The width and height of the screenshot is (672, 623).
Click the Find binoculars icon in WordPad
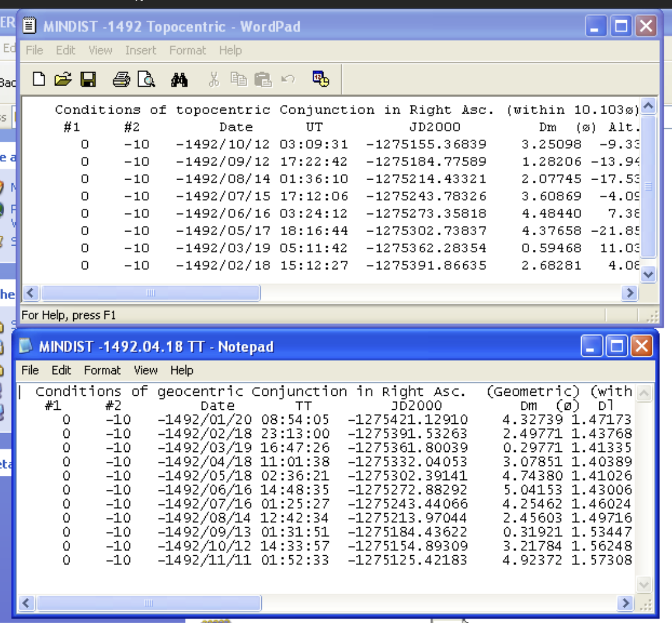point(179,80)
